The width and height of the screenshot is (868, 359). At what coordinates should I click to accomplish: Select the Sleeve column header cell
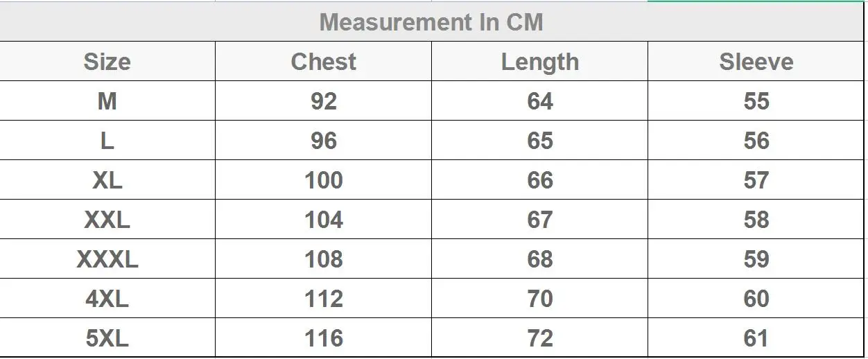(756, 62)
